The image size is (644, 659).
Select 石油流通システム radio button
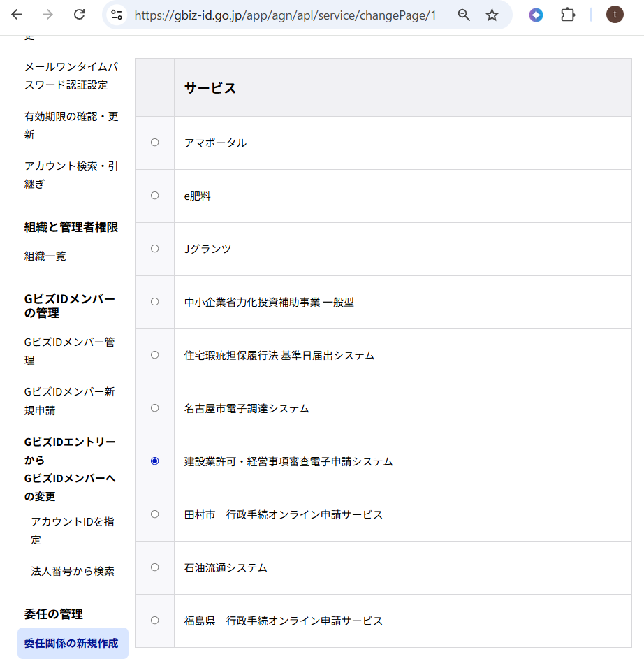154,567
